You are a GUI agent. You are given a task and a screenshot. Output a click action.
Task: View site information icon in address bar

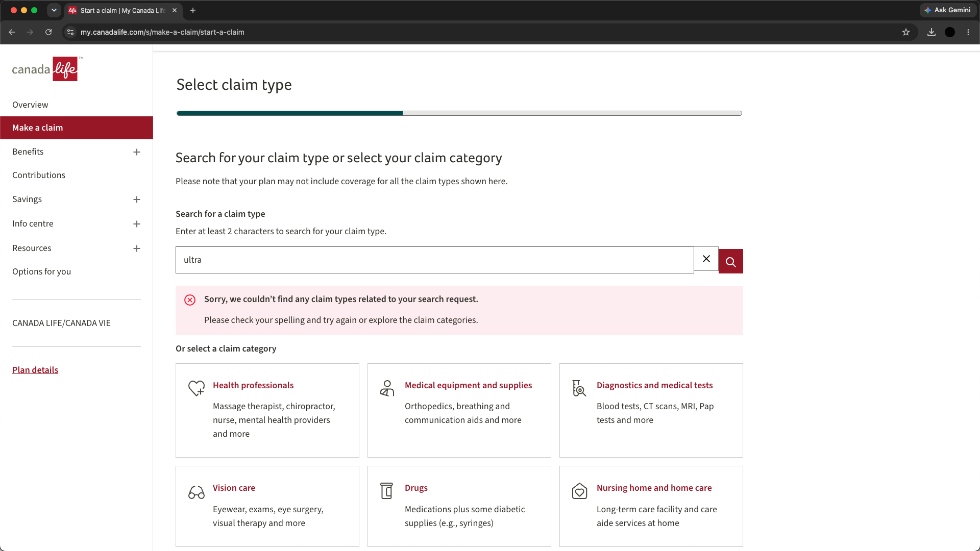point(70,32)
